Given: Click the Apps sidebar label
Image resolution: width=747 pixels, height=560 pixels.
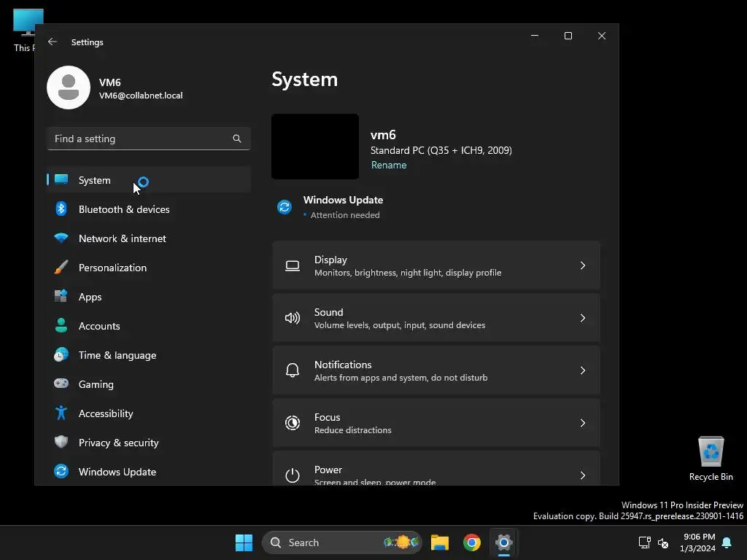Looking at the screenshot, I should coord(90,297).
